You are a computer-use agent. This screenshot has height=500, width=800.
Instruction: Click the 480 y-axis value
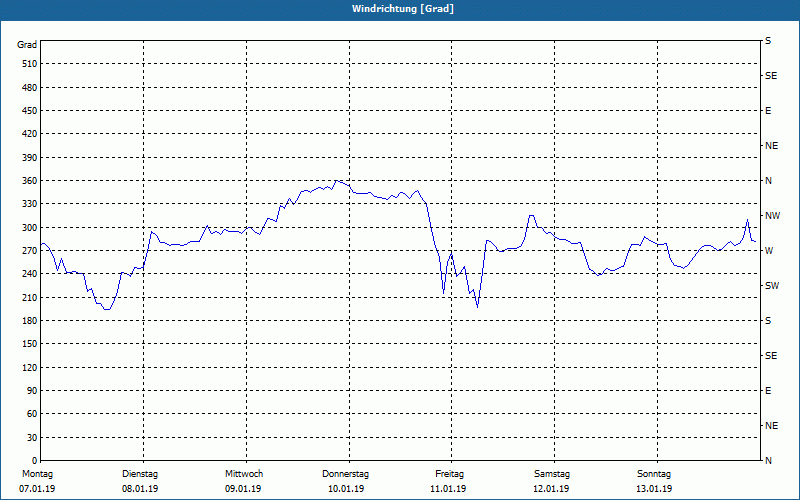30,88
